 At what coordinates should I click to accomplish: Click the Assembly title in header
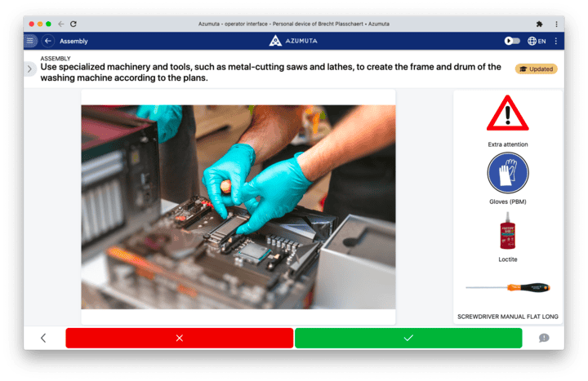tap(73, 42)
